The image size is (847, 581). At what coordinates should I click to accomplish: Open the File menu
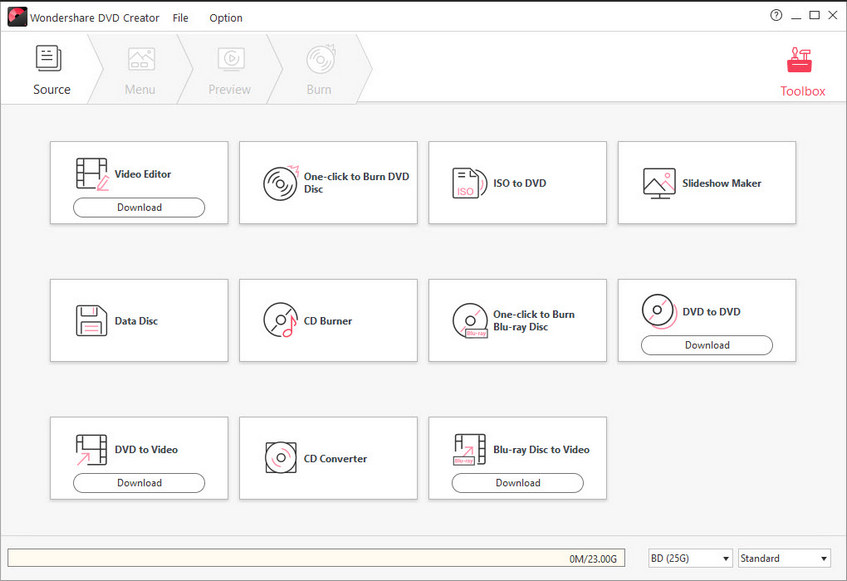tap(180, 17)
